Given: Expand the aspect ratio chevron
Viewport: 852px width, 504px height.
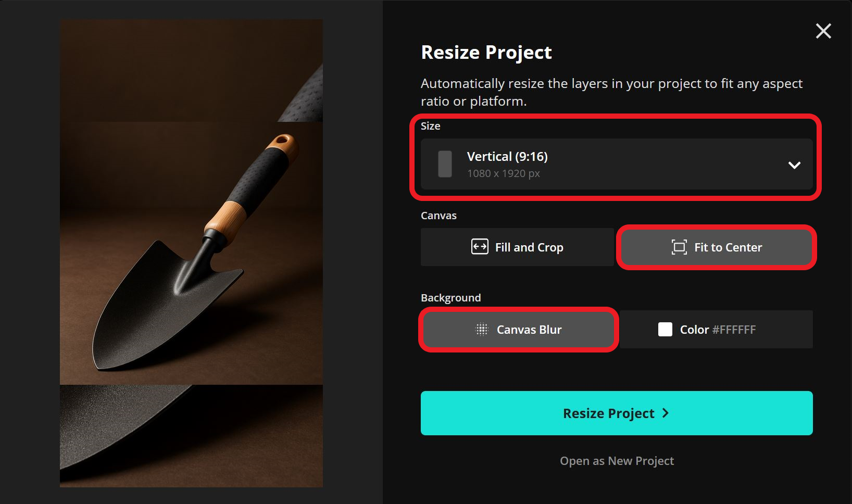Looking at the screenshot, I should pos(795,166).
